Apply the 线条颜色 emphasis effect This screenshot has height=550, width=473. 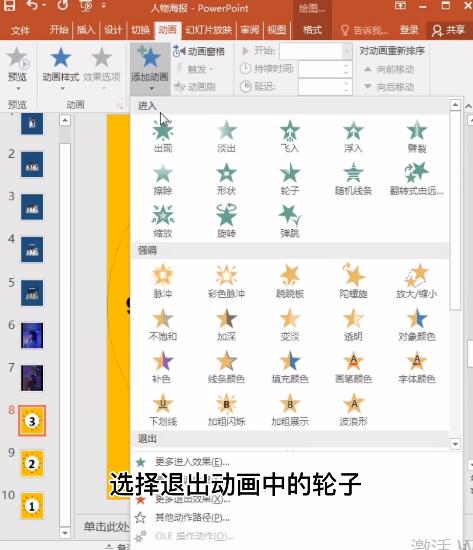pyautogui.click(x=226, y=367)
